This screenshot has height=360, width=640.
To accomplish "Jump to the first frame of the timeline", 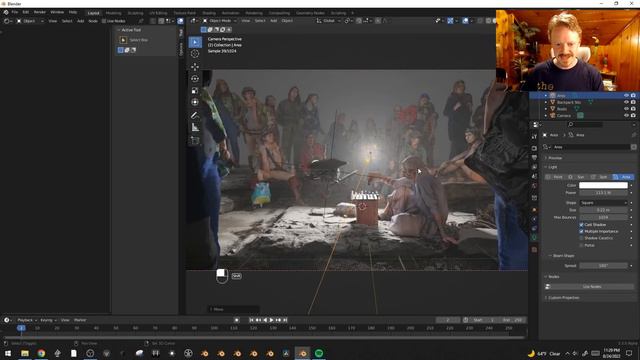I will pos(251,320).
